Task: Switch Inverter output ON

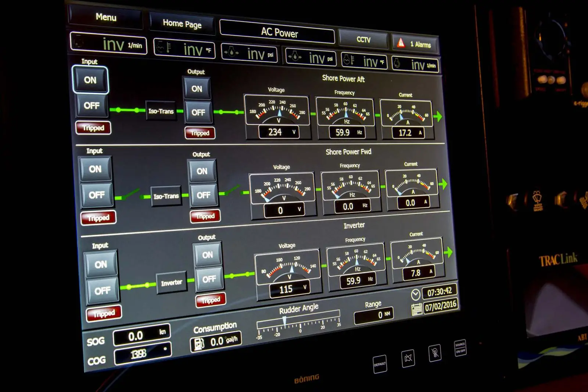Action: pyautogui.click(x=207, y=255)
